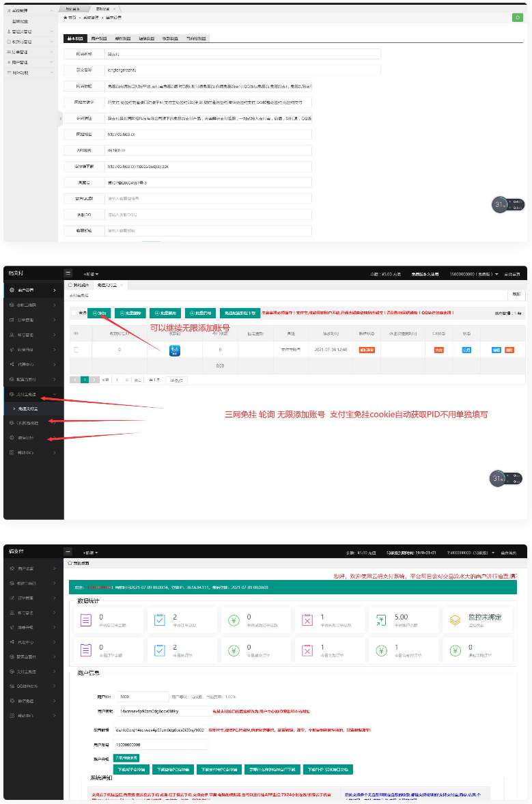This screenshot has height=804, width=532.
Task: Click the yellow stack icon beside 监控未绑定
Action: click(455, 620)
